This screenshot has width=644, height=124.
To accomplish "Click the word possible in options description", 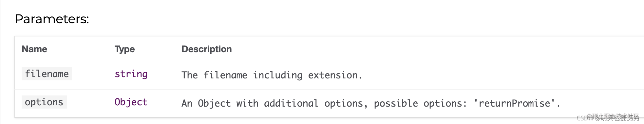I will pyautogui.click(x=396, y=104).
